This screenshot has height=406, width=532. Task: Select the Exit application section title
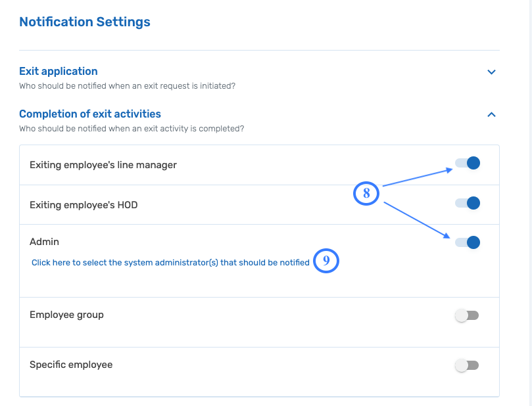(x=58, y=72)
